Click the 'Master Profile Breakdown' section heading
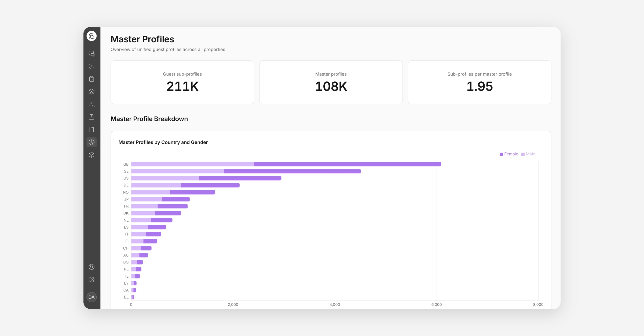The width and height of the screenshot is (644, 336). pos(149,119)
